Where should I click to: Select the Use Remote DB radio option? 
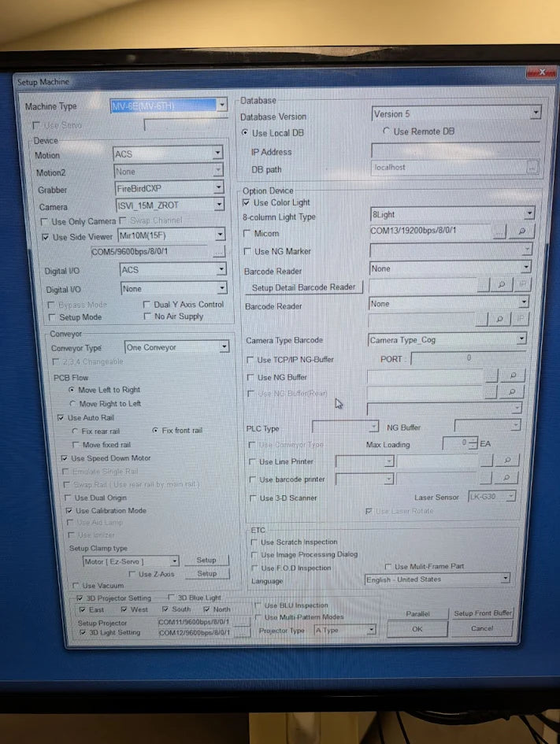[386, 131]
